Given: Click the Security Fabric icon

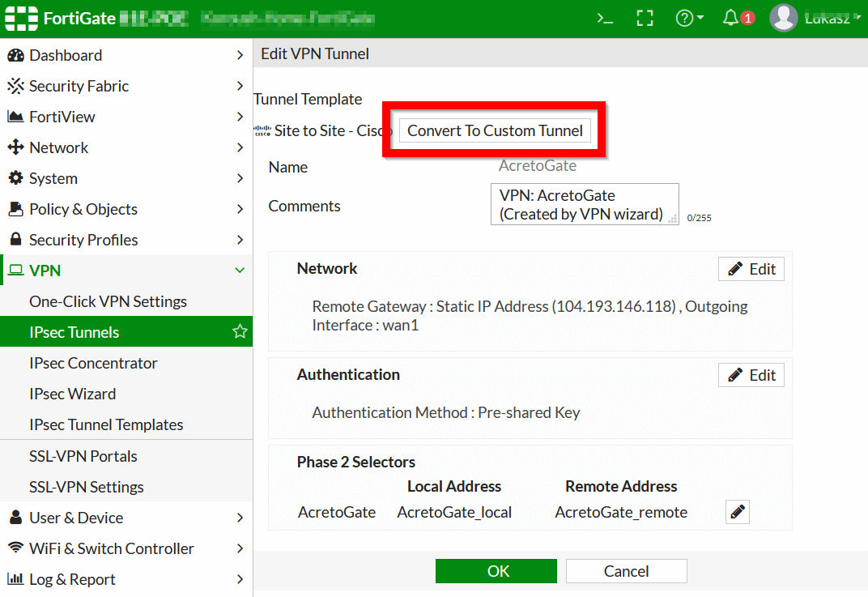Looking at the screenshot, I should [x=15, y=86].
